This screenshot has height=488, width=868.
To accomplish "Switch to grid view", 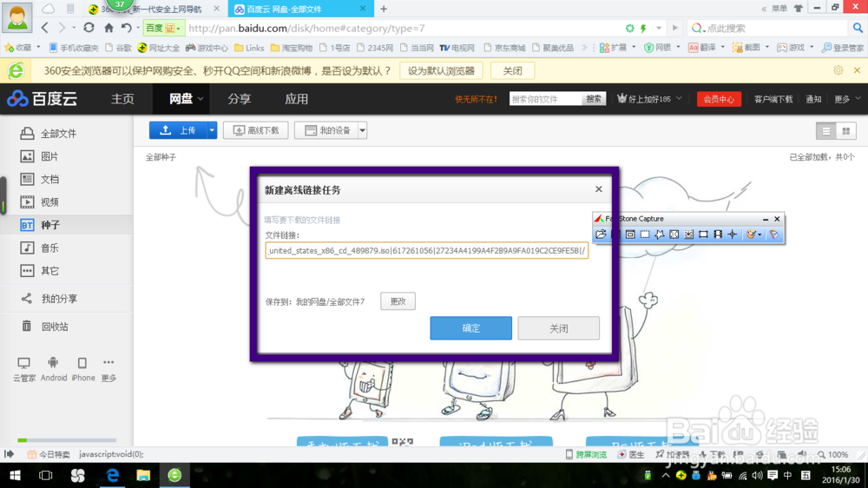I will tap(845, 131).
